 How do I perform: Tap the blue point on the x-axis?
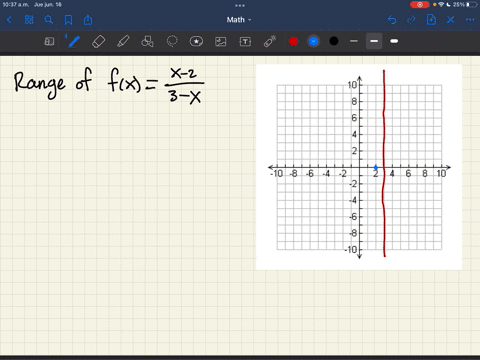[376, 167]
